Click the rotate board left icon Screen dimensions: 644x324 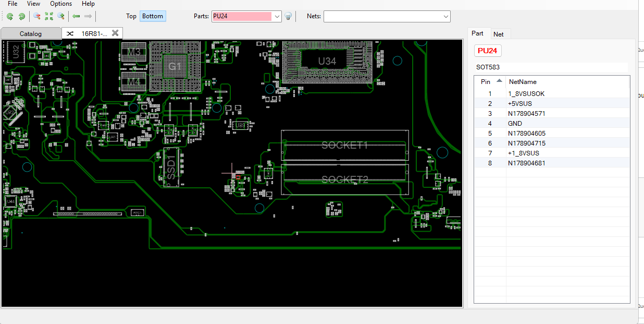(10, 16)
